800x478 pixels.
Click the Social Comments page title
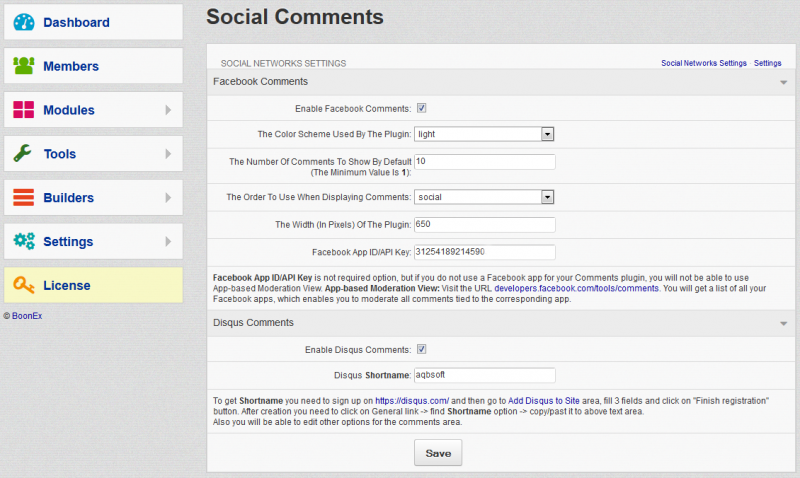(x=295, y=17)
